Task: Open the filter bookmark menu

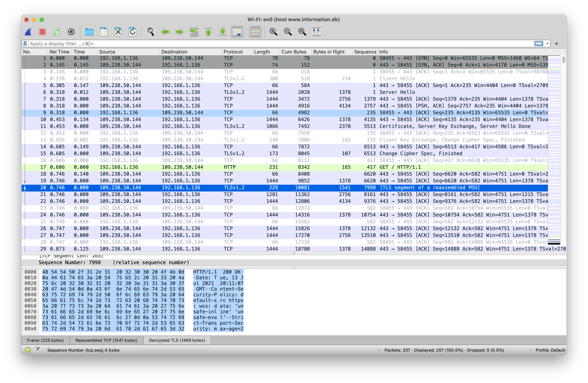Action: [x=25, y=44]
